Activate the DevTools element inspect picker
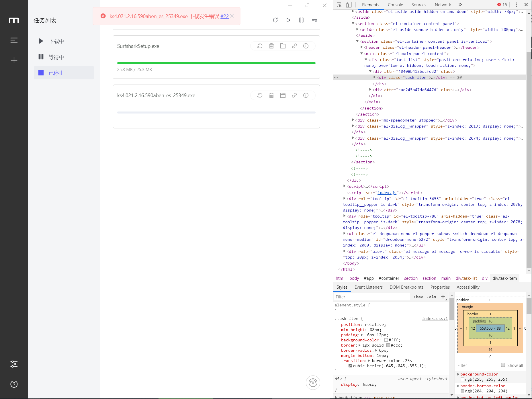This screenshot has width=532, height=399. [339, 5]
